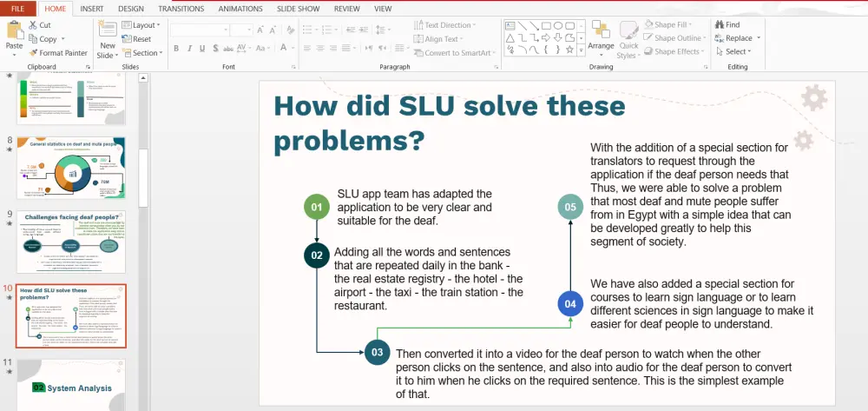Select the Left Brace shape
868x411 pixels.
point(546,50)
